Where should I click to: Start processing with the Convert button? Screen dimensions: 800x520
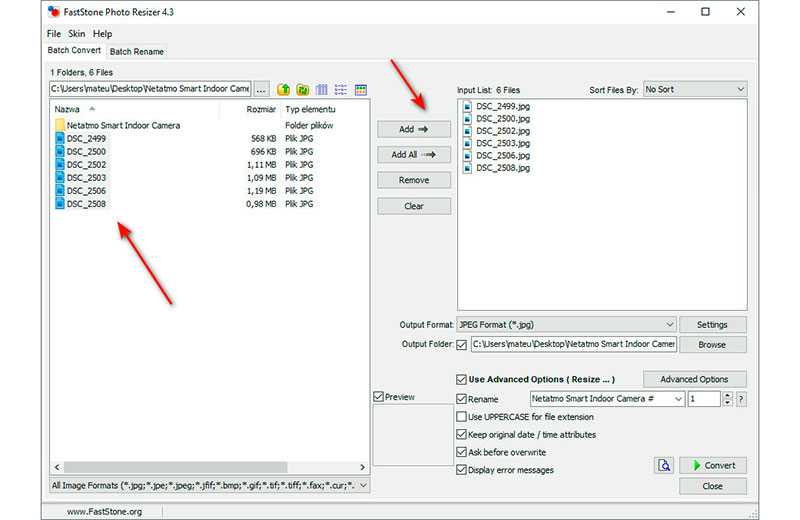[712, 465]
